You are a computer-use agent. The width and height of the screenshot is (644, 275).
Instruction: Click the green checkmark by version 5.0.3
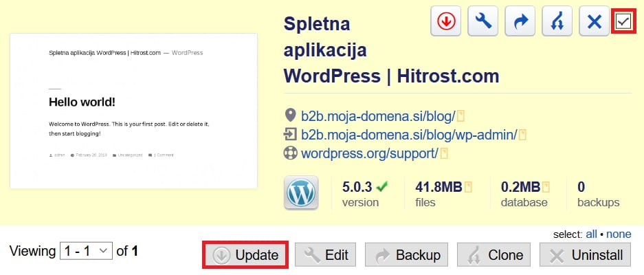381,187
